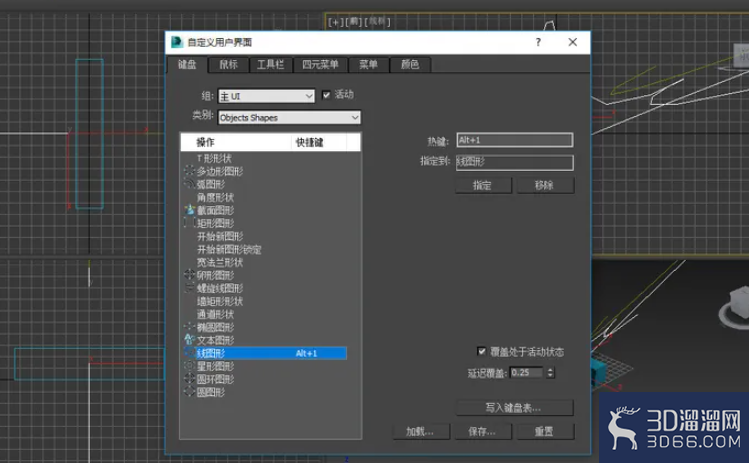The width and height of the screenshot is (749, 463).
Task: Switch to the 鼠标 tab
Action: (x=228, y=65)
